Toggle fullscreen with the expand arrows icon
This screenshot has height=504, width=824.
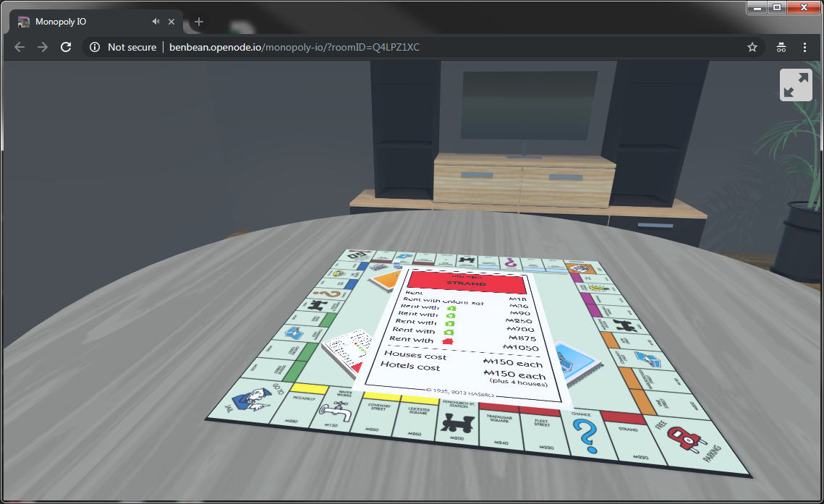point(796,85)
